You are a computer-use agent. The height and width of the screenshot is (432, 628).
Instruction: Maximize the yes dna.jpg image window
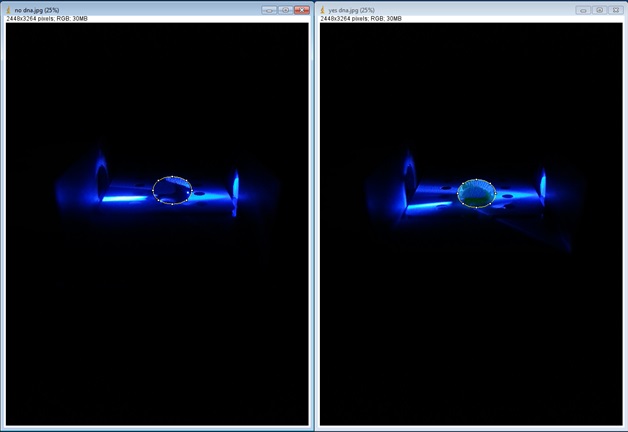pyautogui.click(x=599, y=10)
